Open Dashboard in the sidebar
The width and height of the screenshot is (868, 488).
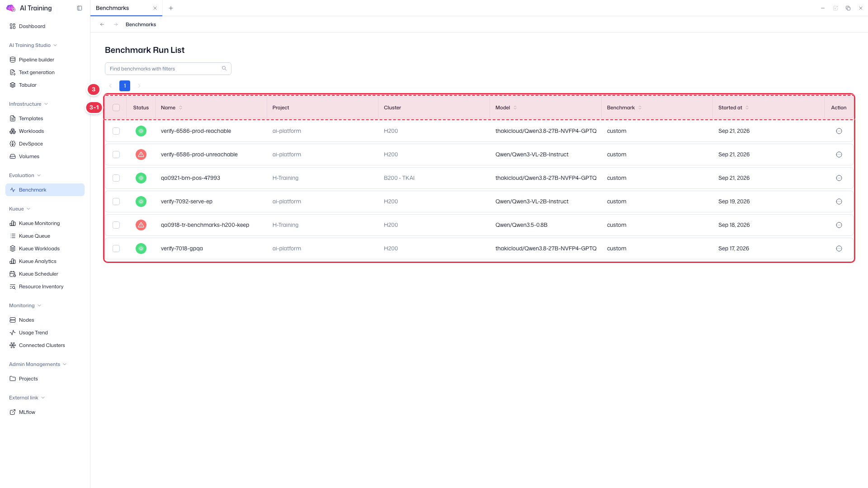click(x=45, y=26)
